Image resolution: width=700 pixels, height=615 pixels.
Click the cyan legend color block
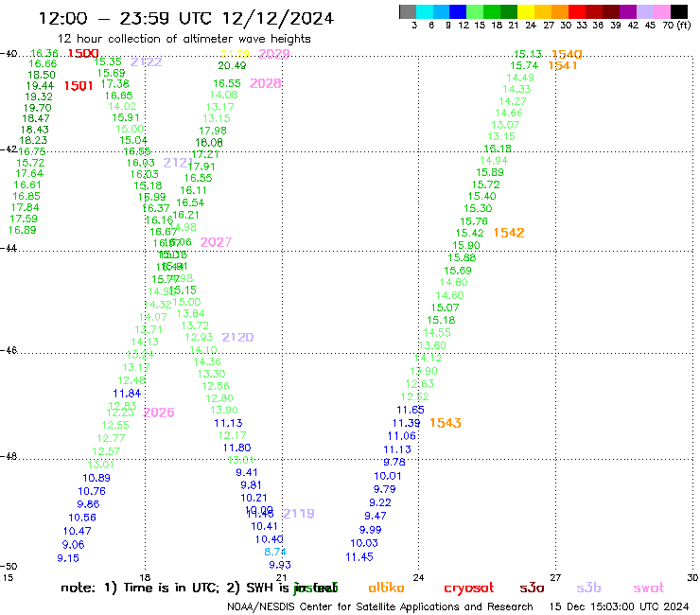(424, 11)
